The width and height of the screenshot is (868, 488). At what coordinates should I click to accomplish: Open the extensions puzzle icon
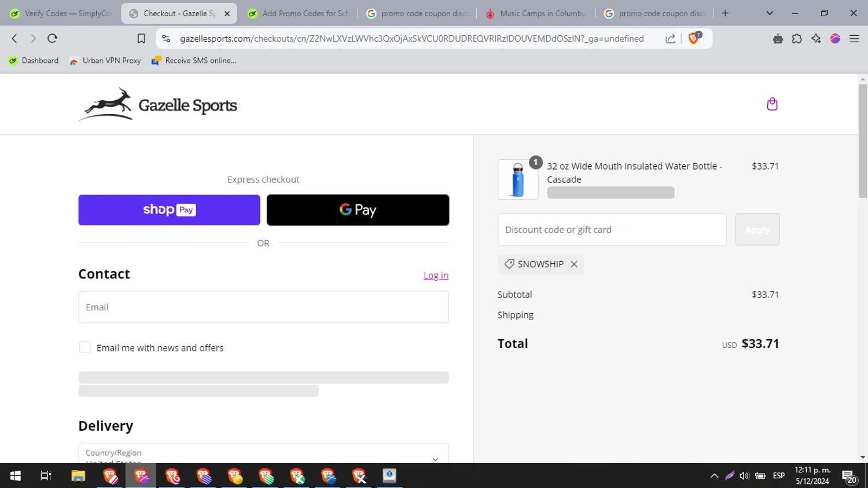(797, 38)
